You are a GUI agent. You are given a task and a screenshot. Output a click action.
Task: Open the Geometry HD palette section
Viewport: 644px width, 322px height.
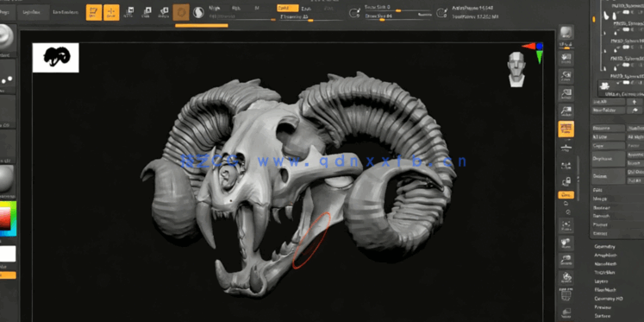(609, 299)
